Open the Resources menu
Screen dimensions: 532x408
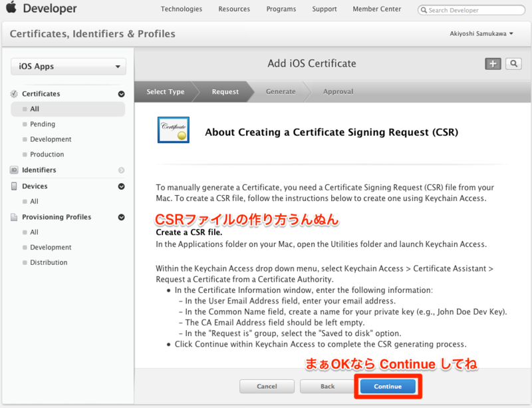click(234, 9)
